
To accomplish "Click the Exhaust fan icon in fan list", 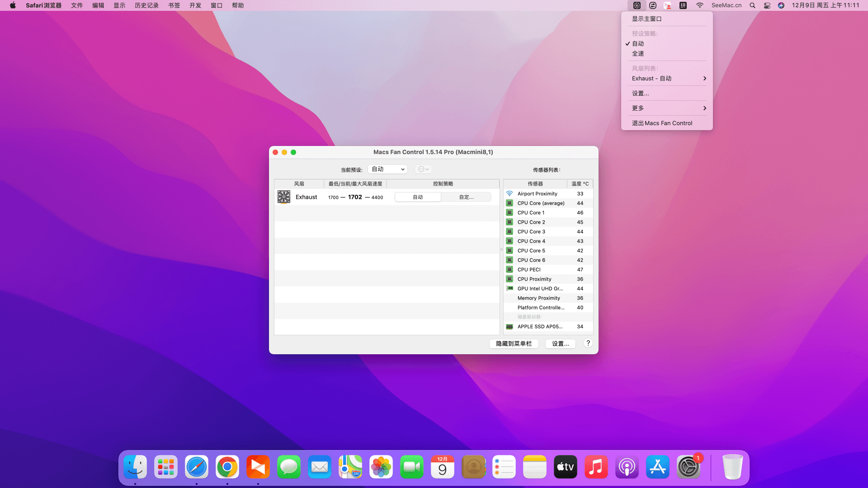I will pos(284,197).
